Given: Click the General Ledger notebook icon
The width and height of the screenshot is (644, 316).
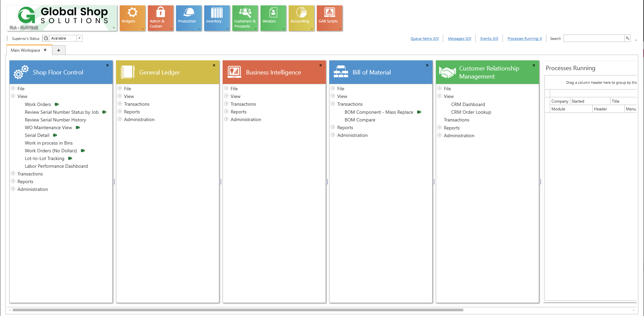Looking at the screenshot, I should (127, 72).
